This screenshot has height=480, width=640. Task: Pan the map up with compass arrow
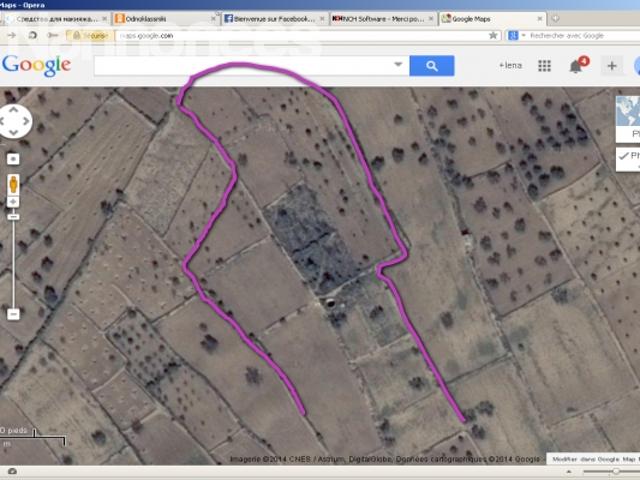pyautogui.click(x=13, y=109)
